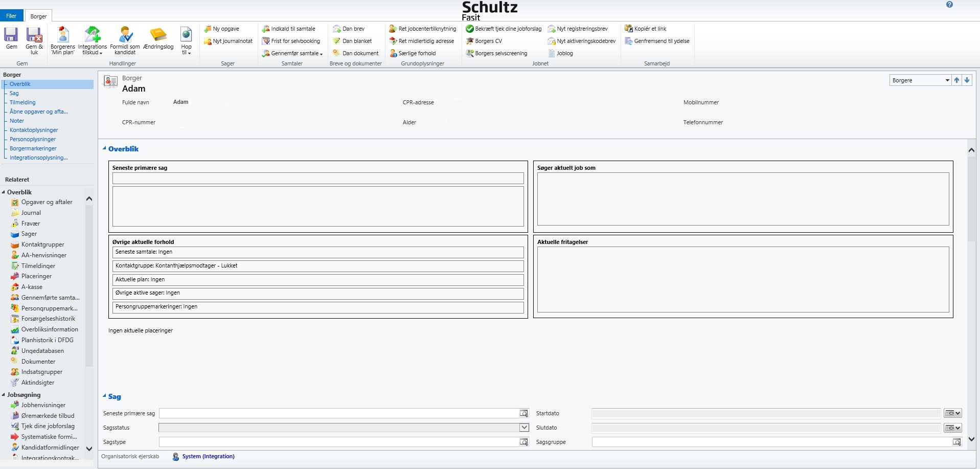The height and width of the screenshot is (469, 980).
Task: Open the help question mark icon
Action: click(x=949, y=5)
